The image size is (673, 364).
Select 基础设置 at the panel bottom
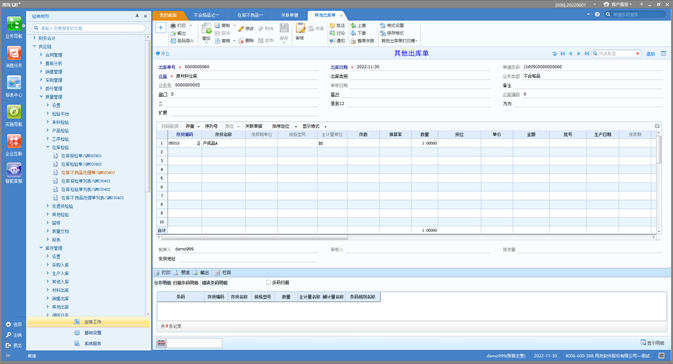coord(88,333)
